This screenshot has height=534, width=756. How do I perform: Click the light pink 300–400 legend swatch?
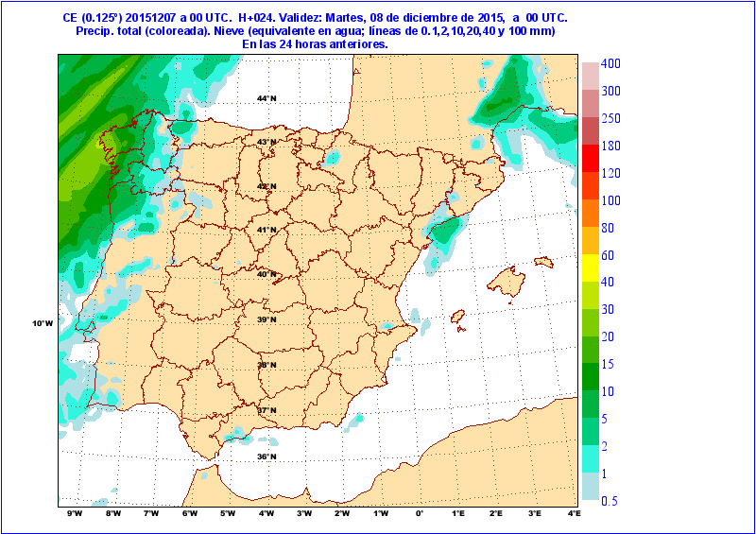coord(591,76)
